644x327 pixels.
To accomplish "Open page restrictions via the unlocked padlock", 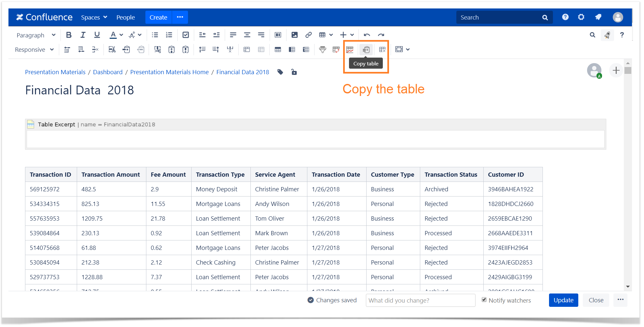I will point(294,72).
